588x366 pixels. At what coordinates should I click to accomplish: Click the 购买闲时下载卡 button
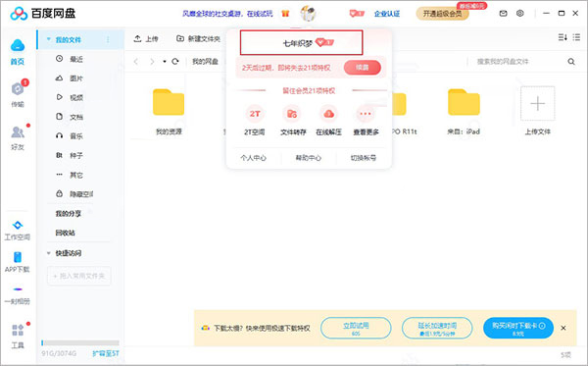click(518, 328)
